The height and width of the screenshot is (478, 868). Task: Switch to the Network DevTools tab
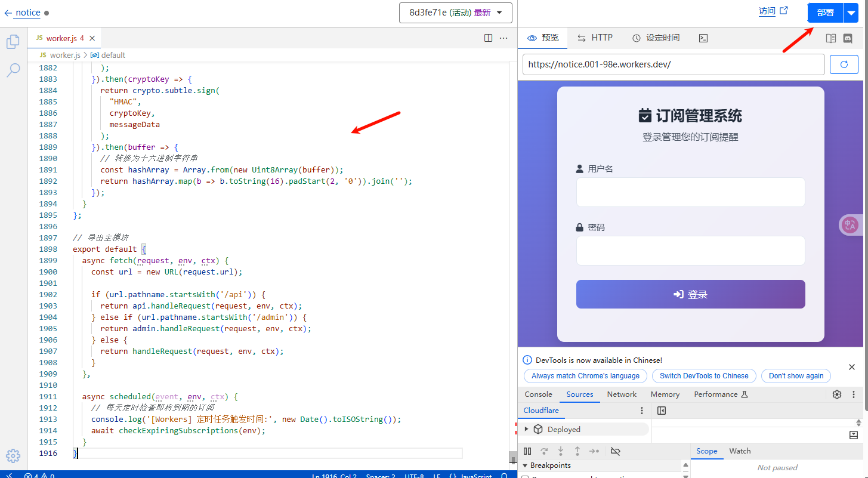(622, 394)
